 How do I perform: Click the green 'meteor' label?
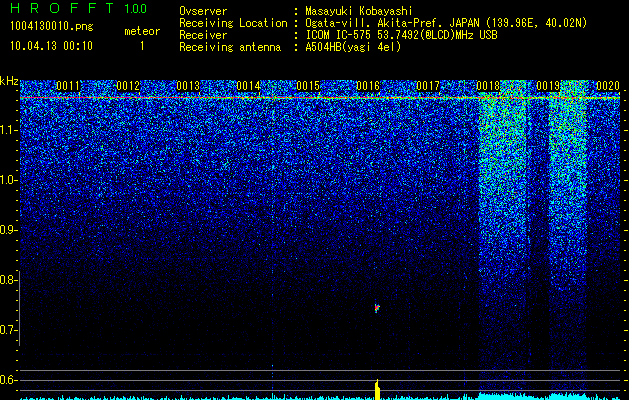(142, 31)
